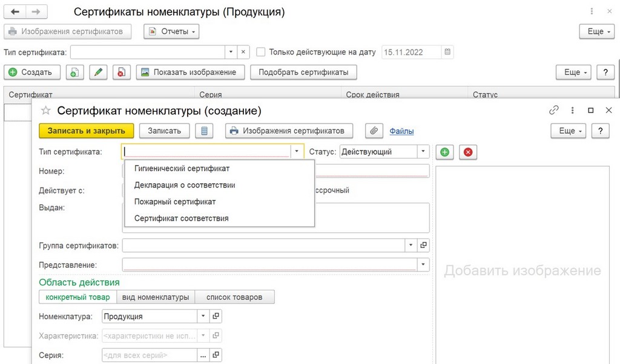The height and width of the screenshot is (364, 620).
Task: Open the Еще menu in the list toolbar row
Action: click(x=573, y=72)
